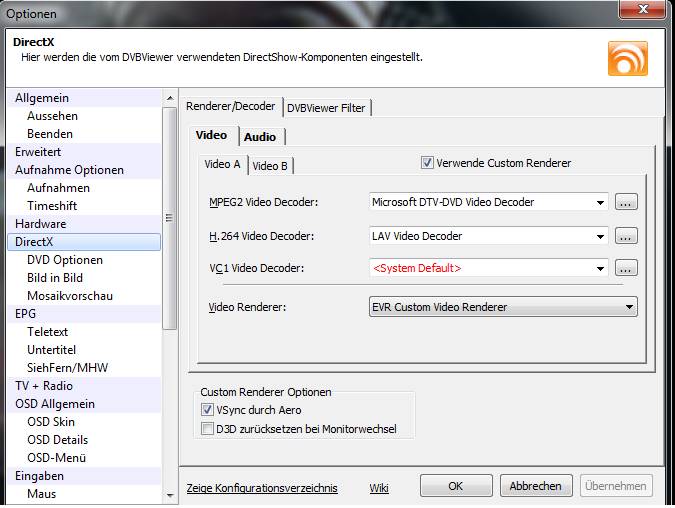Switch to the Audio tab
The height and width of the screenshot is (508, 675).
tap(260, 137)
